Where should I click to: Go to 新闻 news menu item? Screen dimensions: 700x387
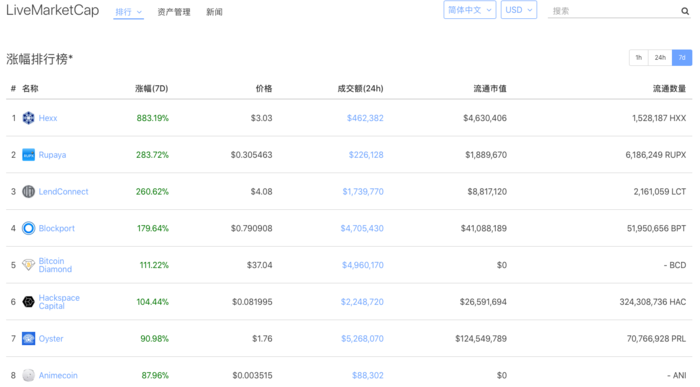click(214, 12)
